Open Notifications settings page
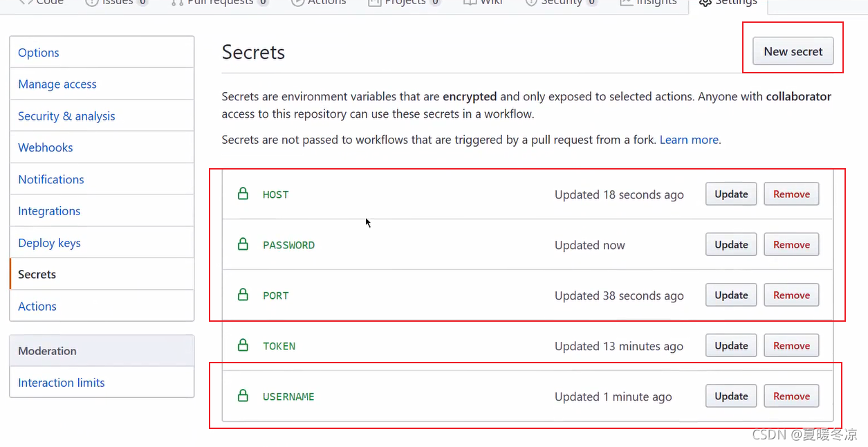 102,179
